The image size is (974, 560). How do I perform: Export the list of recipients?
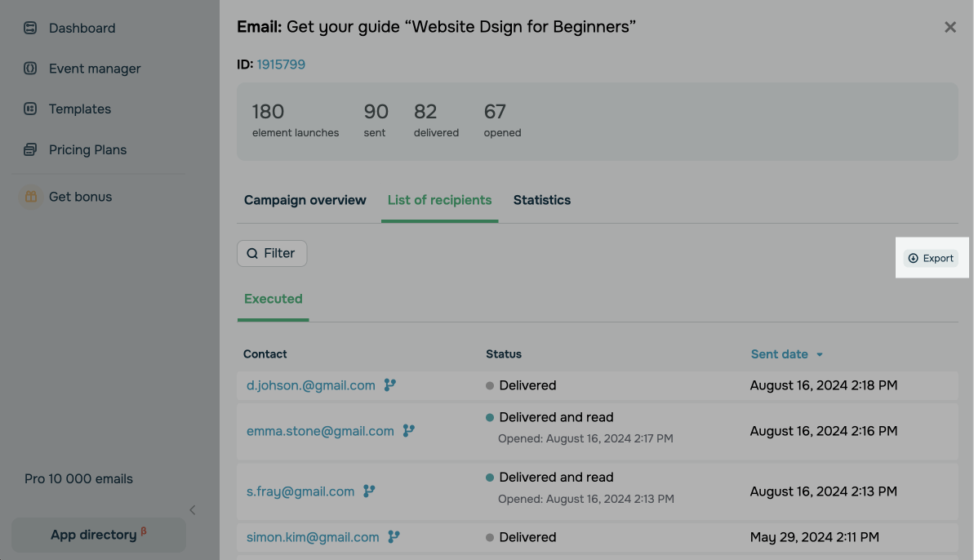pyautogui.click(x=931, y=258)
